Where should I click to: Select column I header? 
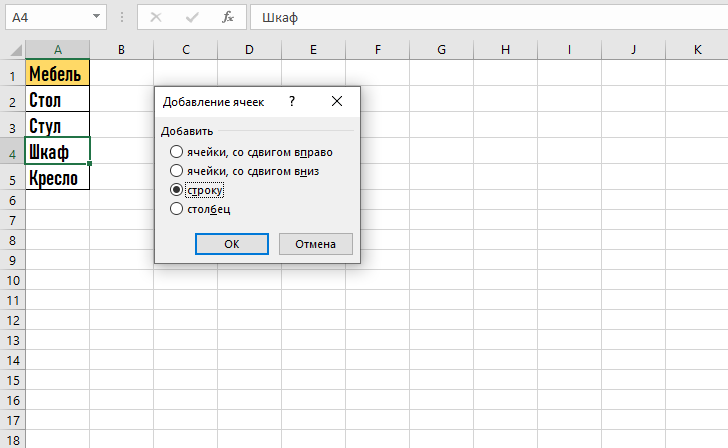(570, 50)
